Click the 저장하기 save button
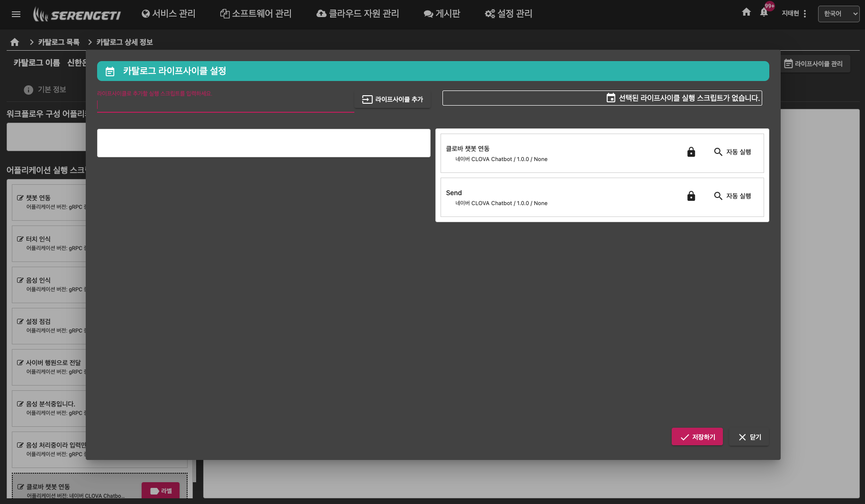The height and width of the screenshot is (504, 865). pos(697,437)
